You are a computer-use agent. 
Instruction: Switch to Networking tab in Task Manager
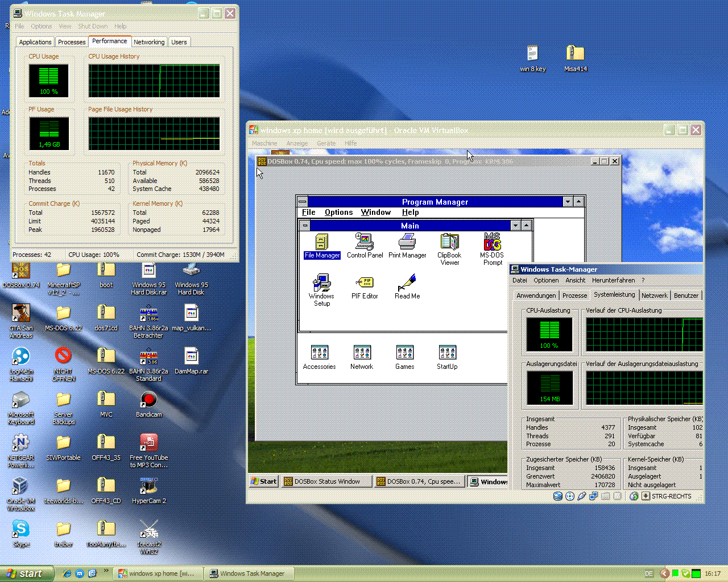coord(149,42)
